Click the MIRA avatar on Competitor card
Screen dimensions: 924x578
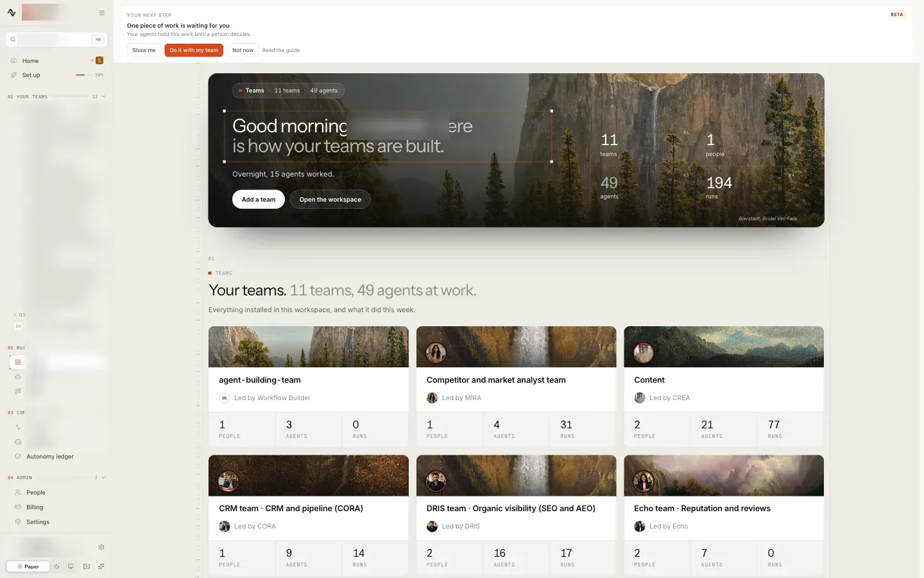point(436,353)
